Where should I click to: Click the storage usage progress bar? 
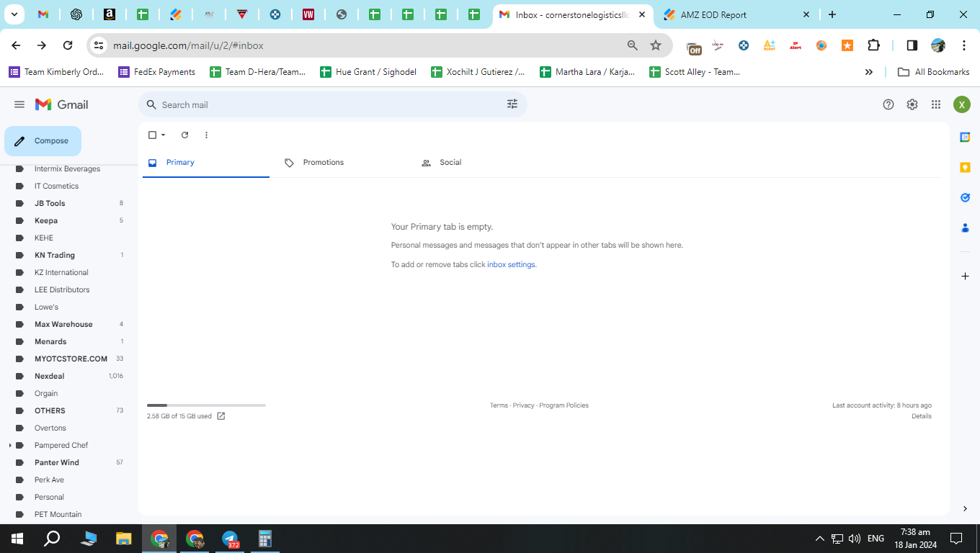(x=206, y=405)
